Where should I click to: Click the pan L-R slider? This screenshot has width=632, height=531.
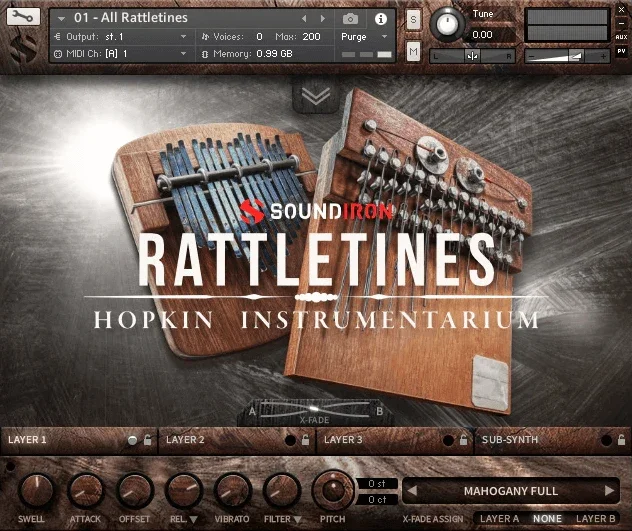coord(472,56)
